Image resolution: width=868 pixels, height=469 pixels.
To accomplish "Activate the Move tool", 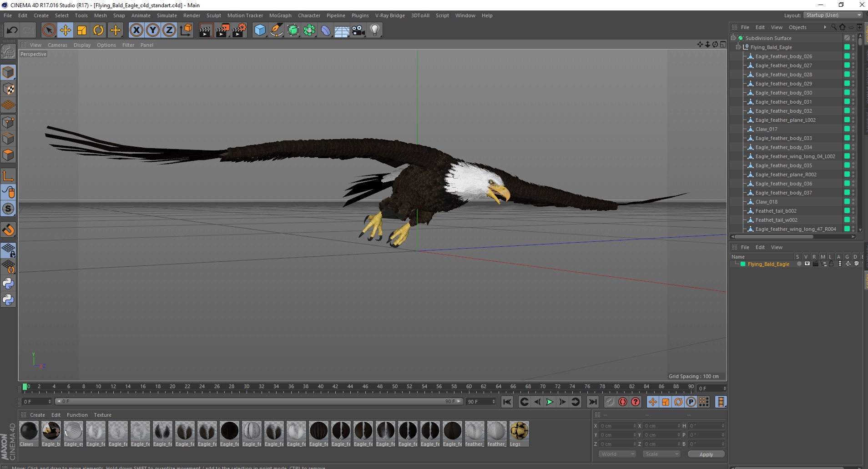I will 66,30.
